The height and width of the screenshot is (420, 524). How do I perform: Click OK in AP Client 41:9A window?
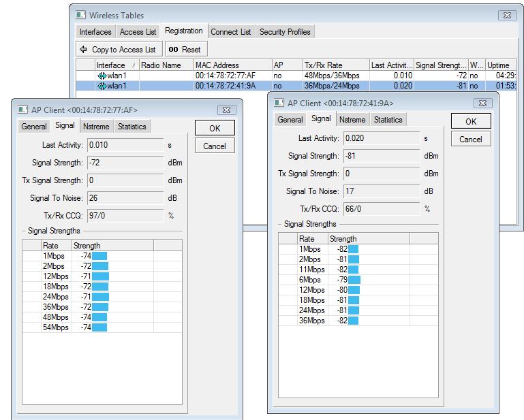(x=472, y=121)
